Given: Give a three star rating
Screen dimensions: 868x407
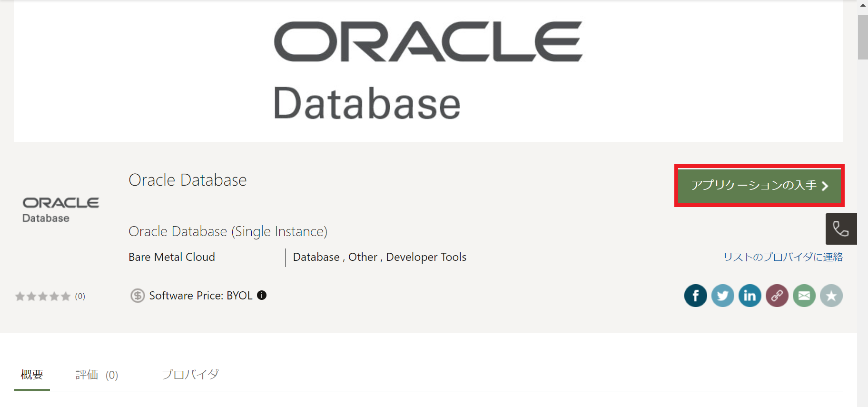Looking at the screenshot, I should 44,296.
